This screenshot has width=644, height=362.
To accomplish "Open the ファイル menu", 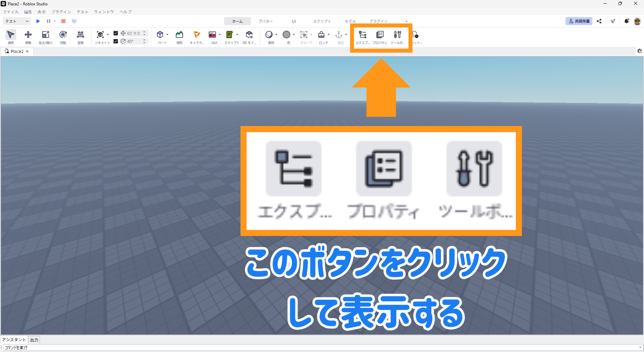I will (x=11, y=12).
